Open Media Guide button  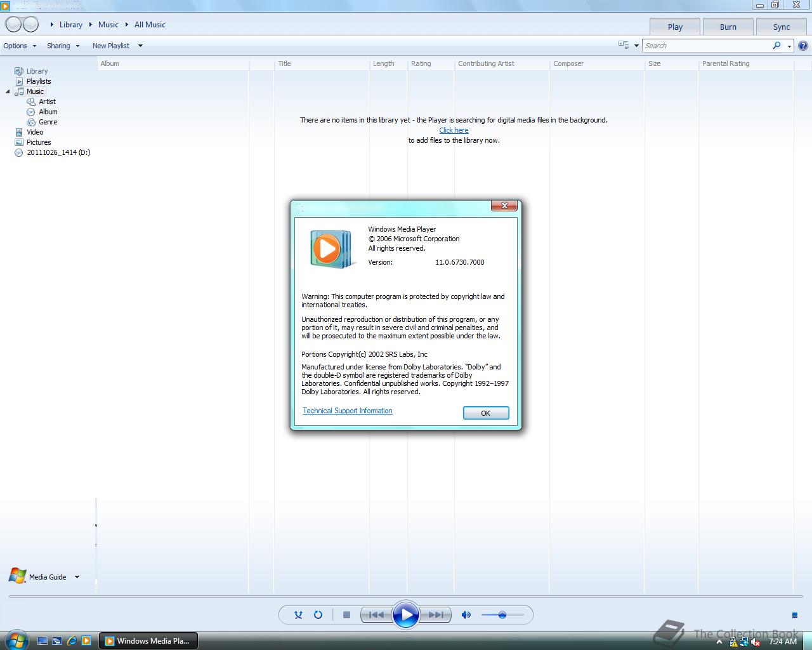(38, 576)
